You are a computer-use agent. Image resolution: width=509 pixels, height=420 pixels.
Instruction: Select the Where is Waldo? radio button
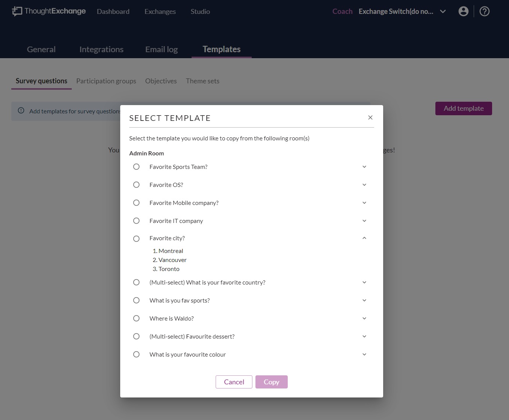(x=136, y=318)
